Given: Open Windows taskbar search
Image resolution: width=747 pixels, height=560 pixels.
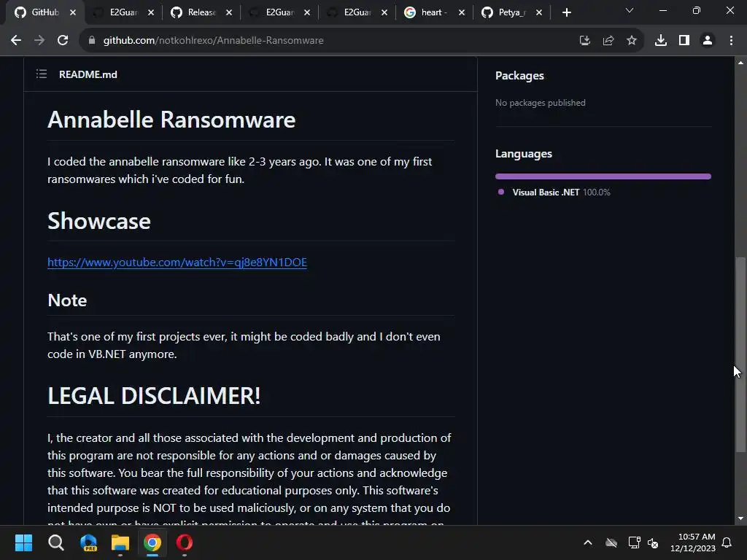Looking at the screenshot, I should click(x=56, y=542).
